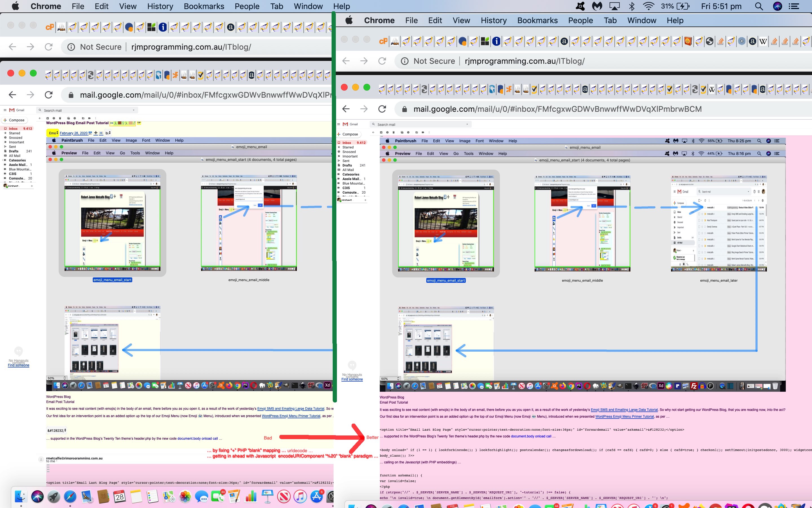This screenshot has width=812, height=508.
Task: Launch Safari from bottom-left Dock
Action: (x=70, y=496)
